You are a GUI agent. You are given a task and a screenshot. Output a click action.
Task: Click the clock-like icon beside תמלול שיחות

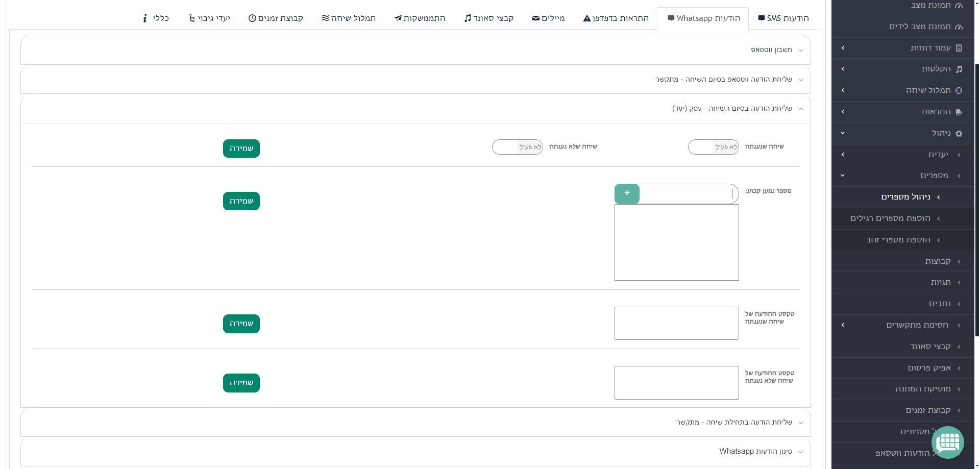pyautogui.click(x=959, y=90)
